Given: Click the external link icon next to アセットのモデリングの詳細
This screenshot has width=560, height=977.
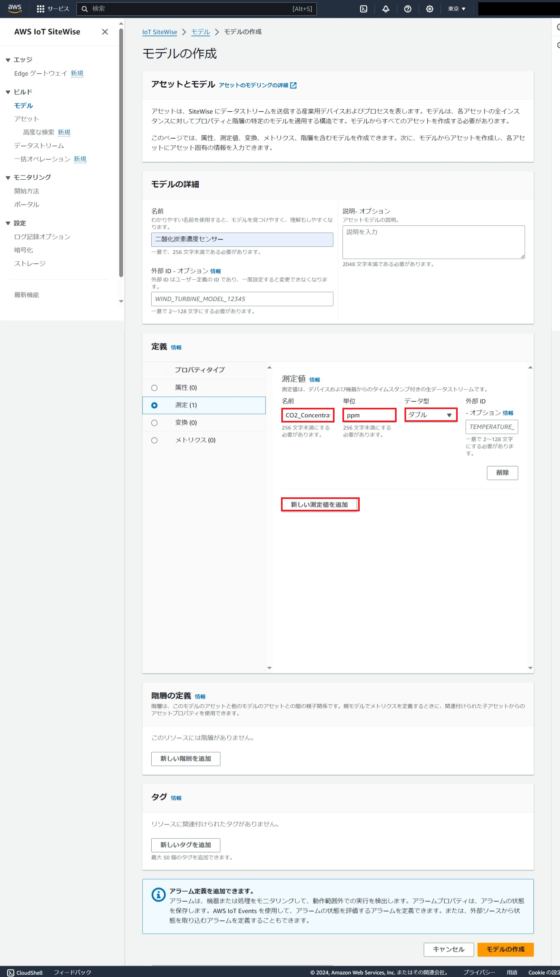Looking at the screenshot, I should pos(293,85).
